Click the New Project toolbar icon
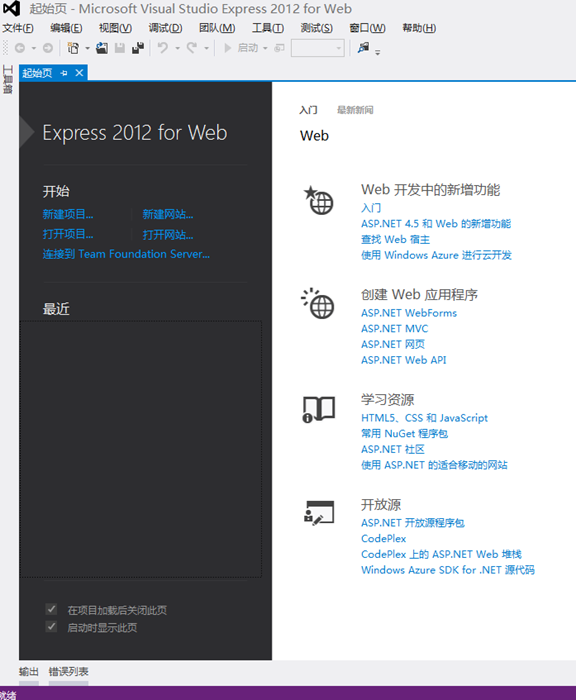Viewport: 576px width, 700px height. [x=73, y=48]
